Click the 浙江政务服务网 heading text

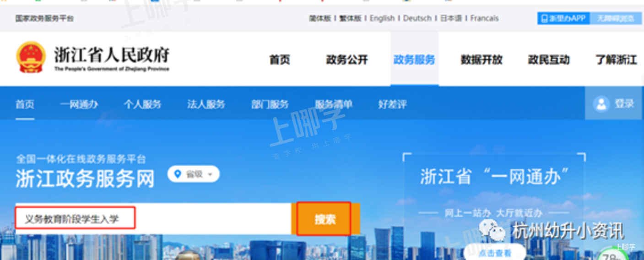[x=85, y=179]
